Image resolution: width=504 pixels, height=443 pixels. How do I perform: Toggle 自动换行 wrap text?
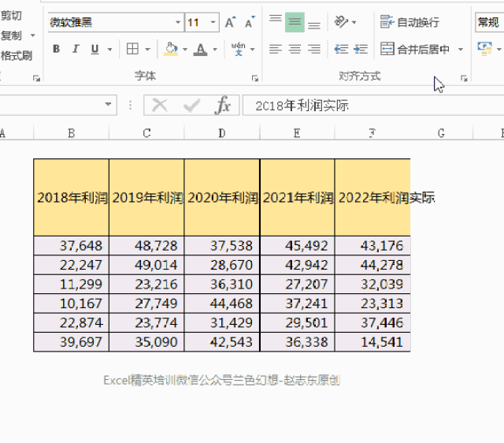409,22
